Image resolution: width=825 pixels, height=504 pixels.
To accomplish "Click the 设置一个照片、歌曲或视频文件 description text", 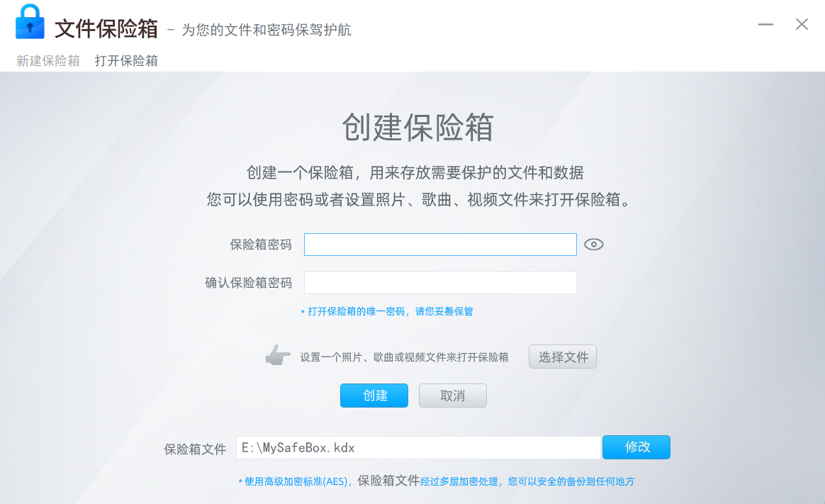I will click(404, 357).
